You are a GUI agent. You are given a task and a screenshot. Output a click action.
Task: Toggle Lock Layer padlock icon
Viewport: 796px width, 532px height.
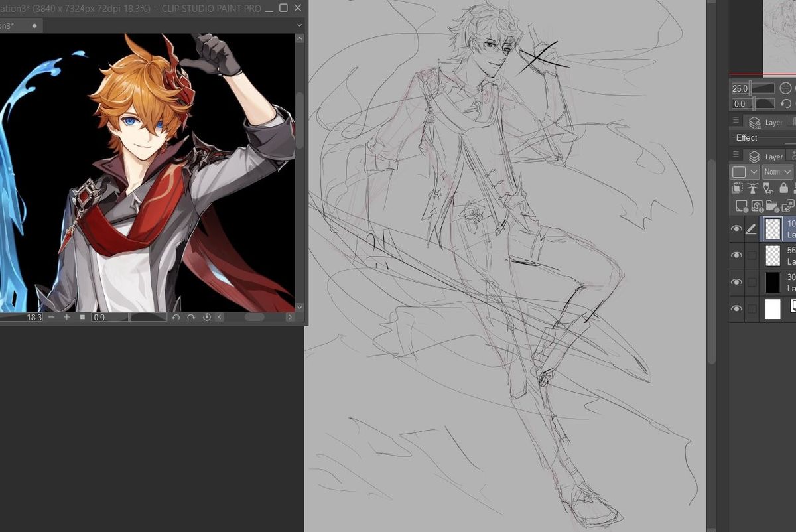[x=785, y=189]
